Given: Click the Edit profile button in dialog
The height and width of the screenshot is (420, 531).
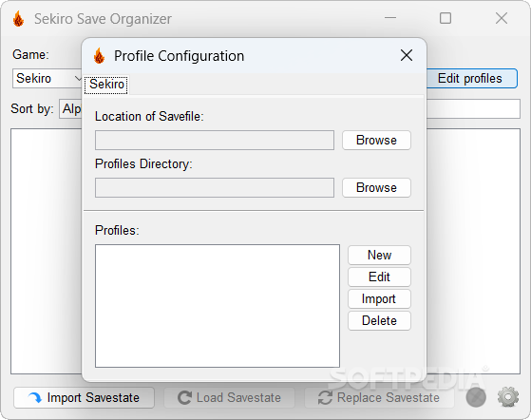Looking at the screenshot, I should (379, 277).
